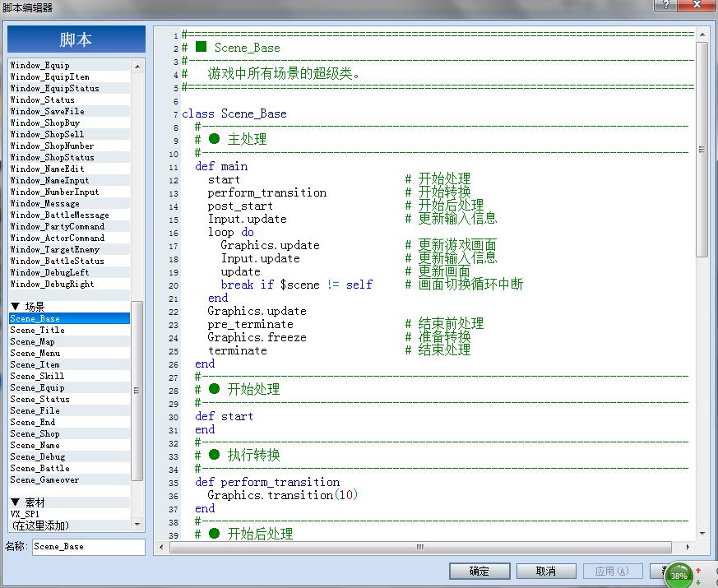The height and width of the screenshot is (588, 718).
Task: Select Scene_File in the list
Action: pyautogui.click(x=70, y=410)
